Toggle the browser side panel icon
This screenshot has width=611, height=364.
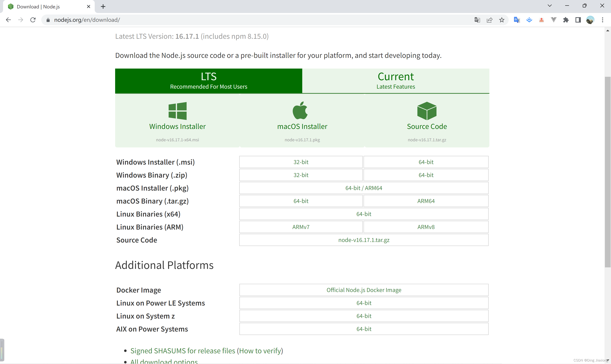578,20
